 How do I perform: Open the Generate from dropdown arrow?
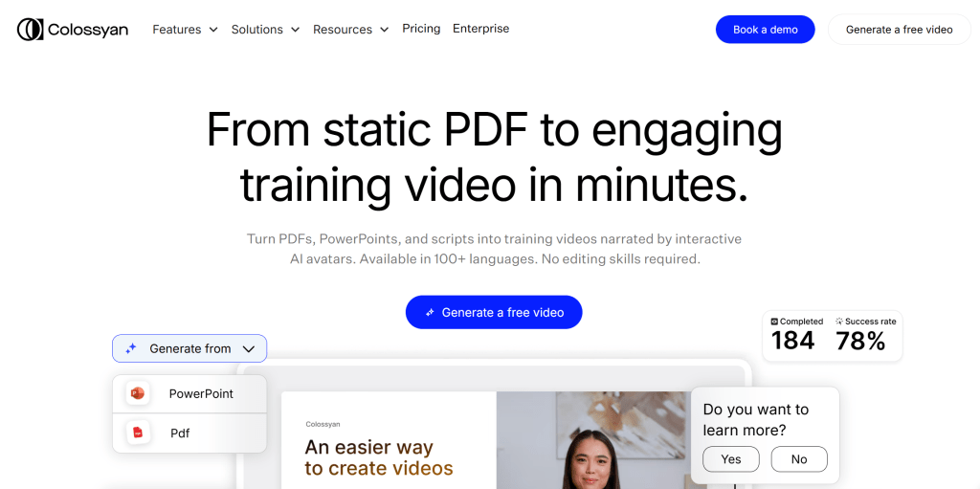coord(248,349)
